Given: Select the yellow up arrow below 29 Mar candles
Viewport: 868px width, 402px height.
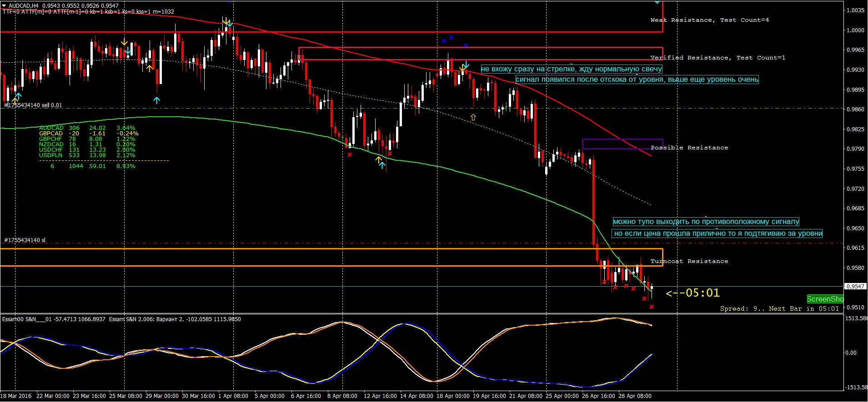Looking at the screenshot, I should click(150, 69).
